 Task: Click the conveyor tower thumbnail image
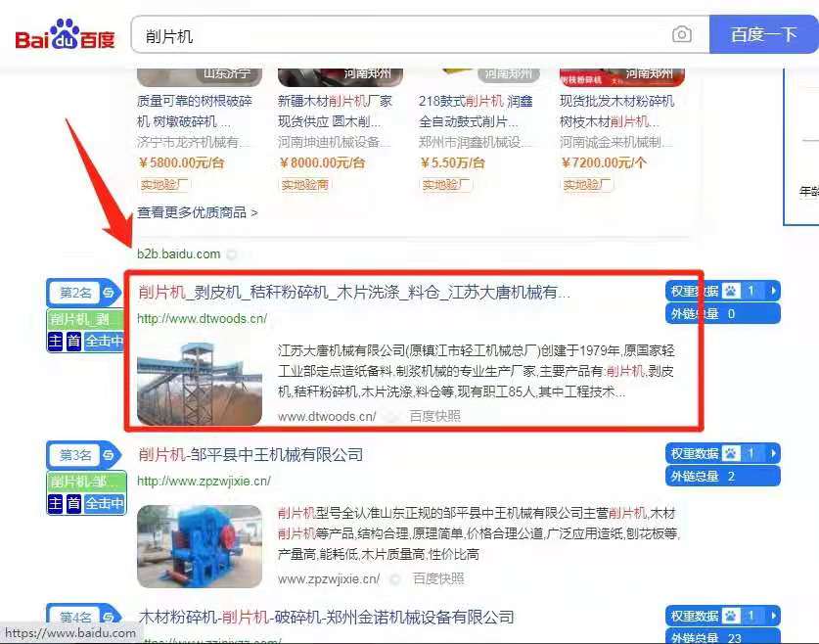(200, 383)
